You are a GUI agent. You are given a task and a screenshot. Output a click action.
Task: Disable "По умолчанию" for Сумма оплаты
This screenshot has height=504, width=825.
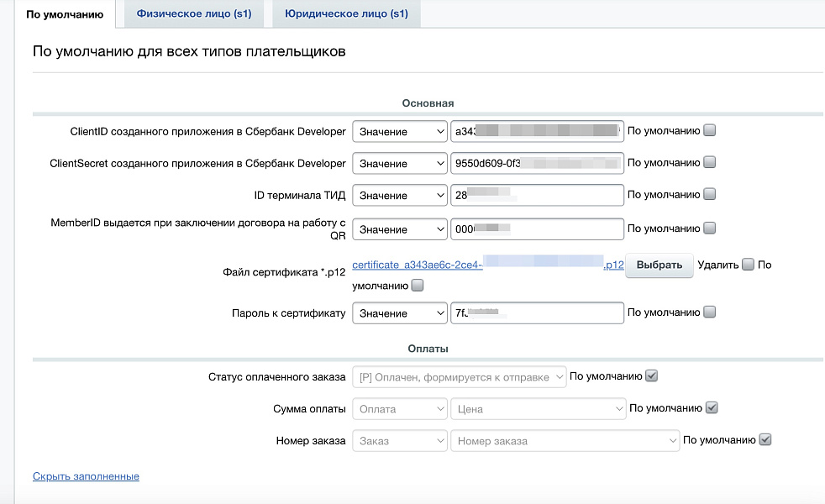tap(712, 407)
